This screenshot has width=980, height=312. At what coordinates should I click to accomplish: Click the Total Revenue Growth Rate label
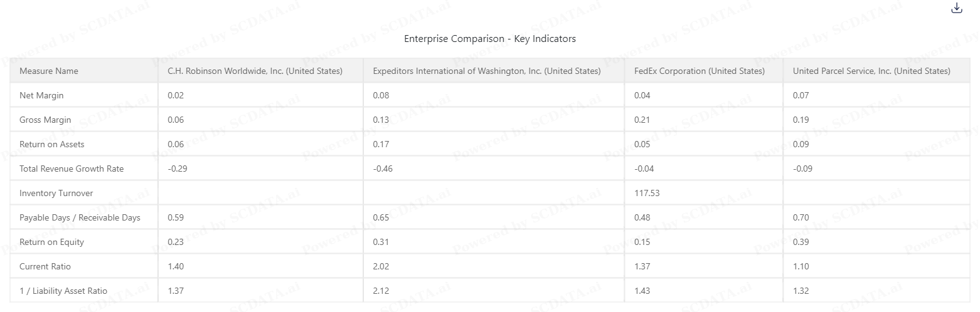[72, 169]
